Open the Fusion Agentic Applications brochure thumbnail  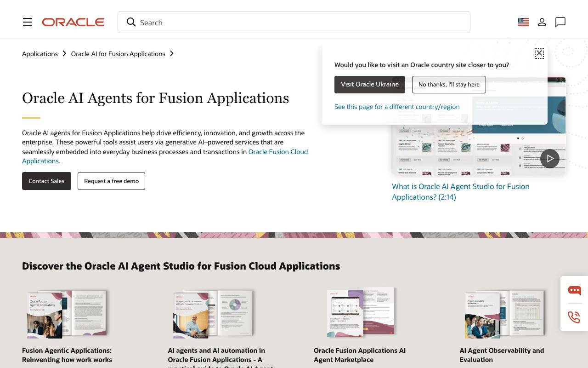(x=67, y=313)
